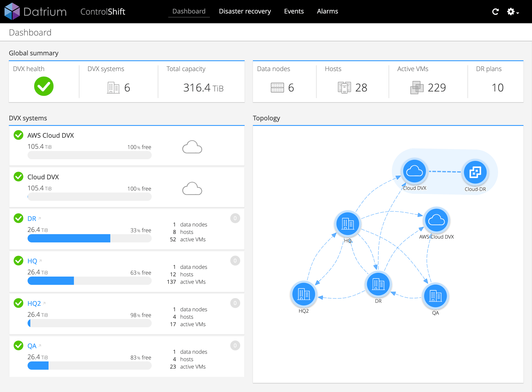Select the Cloud-DR node in topology

[x=475, y=172]
